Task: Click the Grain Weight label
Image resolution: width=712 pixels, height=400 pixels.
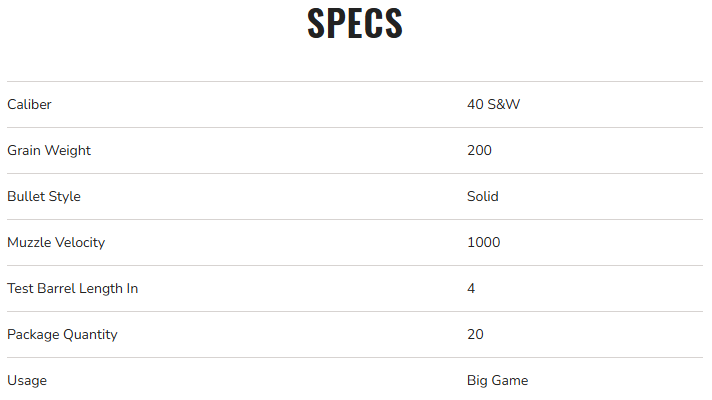Action: pyautogui.click(x=49, y=150)
